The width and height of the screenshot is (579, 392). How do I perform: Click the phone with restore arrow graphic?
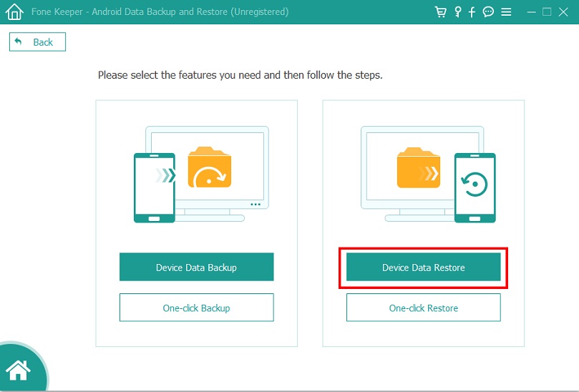click(475, 187)
